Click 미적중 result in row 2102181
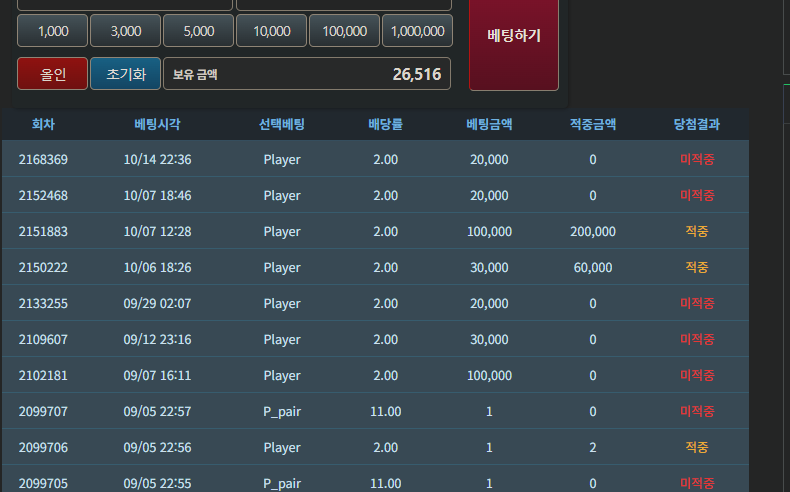 (697, 376)
